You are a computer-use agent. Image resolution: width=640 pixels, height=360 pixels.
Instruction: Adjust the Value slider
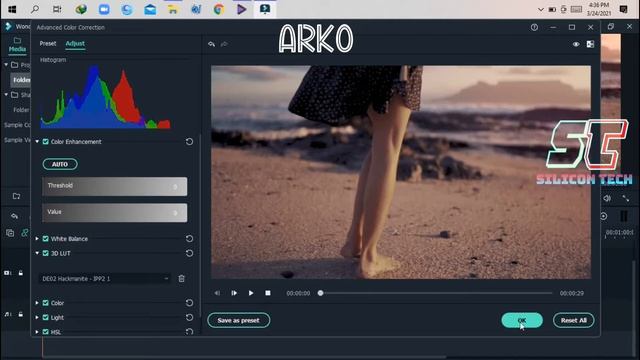point(115,213)
